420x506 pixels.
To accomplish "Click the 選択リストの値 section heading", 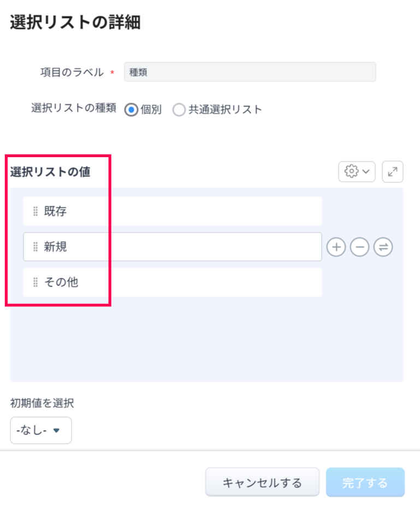I will point(50,172).
